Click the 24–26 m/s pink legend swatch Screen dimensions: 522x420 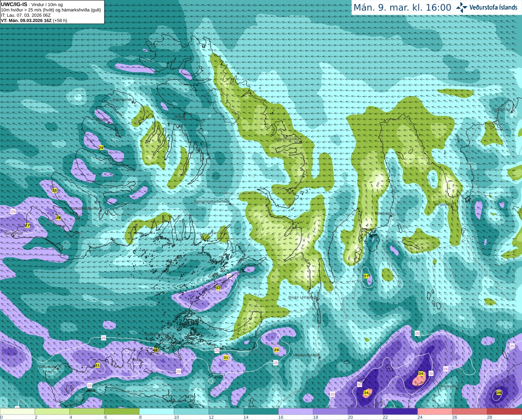(435, 411)
